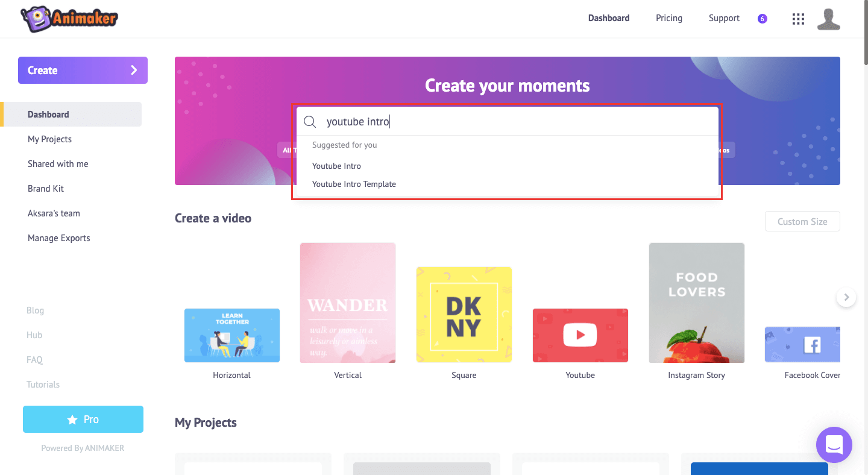The image size is (868, 475).
Task: Open the Dashboard top navigation item
Action: coord(609,18)
